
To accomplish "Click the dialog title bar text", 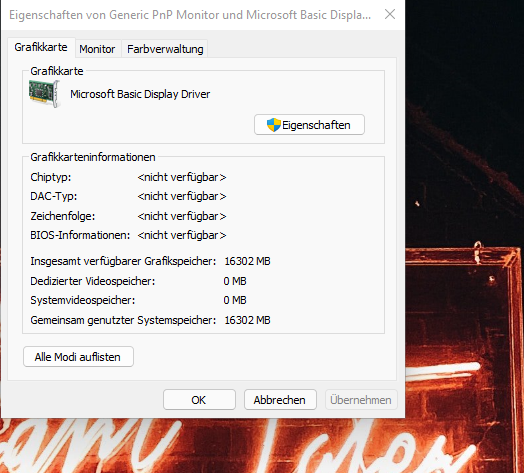I will pos(190,15).
